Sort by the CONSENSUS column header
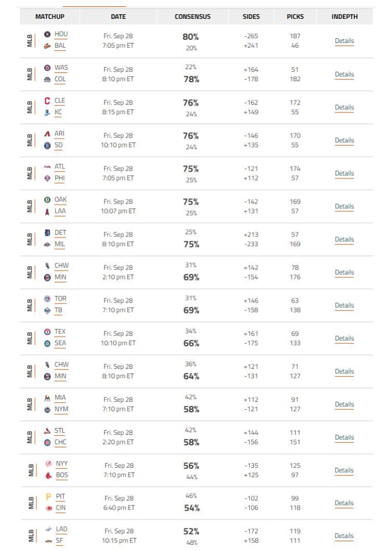 click(x=193, y=17)
